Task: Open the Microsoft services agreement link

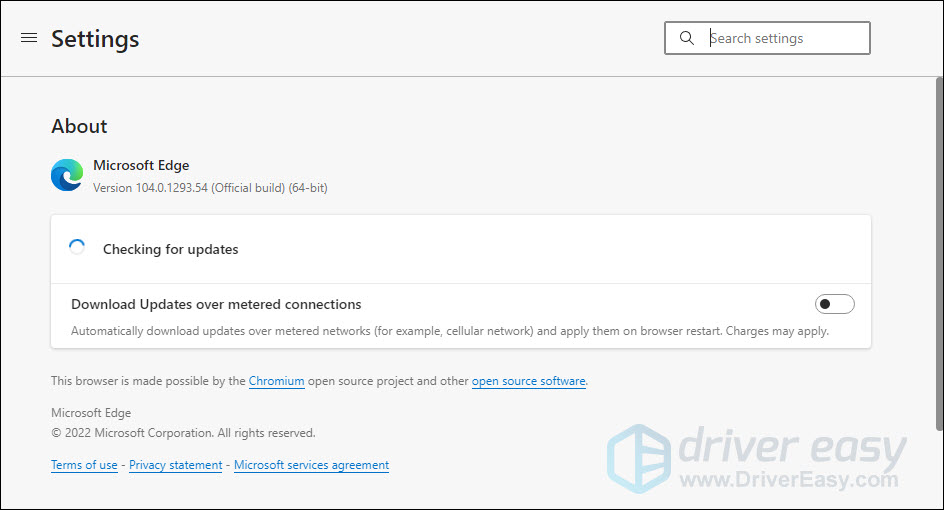Action: pos(311,465)
